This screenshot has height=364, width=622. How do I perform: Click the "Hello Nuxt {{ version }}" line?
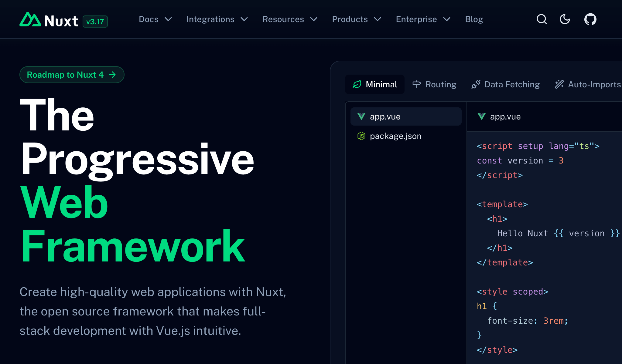click(559, 234)
